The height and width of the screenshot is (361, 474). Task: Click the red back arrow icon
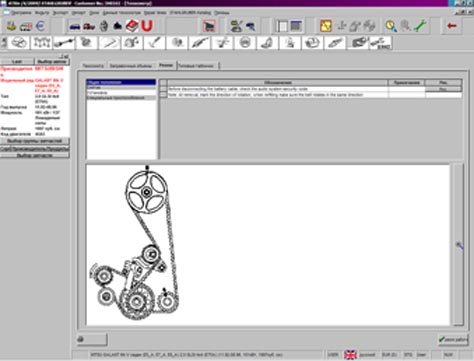point(452,26)
